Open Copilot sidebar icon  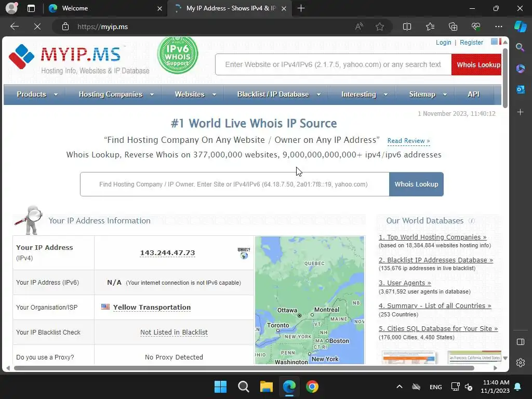tap(521, 26)
